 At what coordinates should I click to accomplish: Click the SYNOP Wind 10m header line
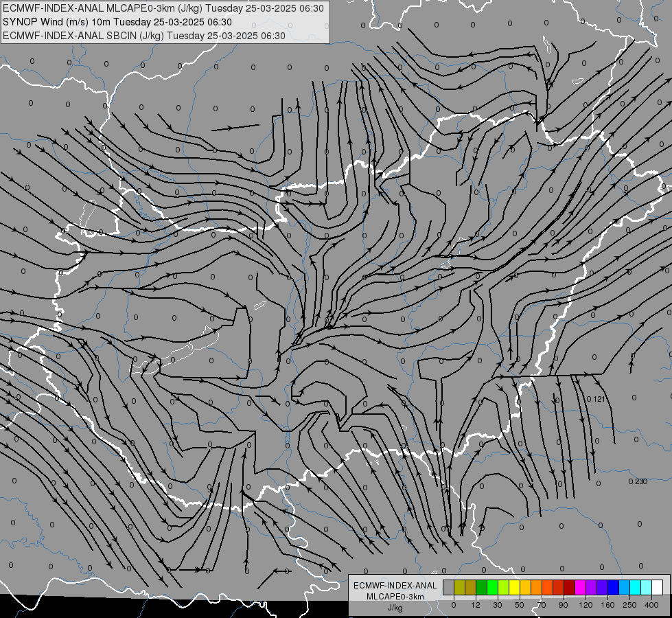[117, 22]
